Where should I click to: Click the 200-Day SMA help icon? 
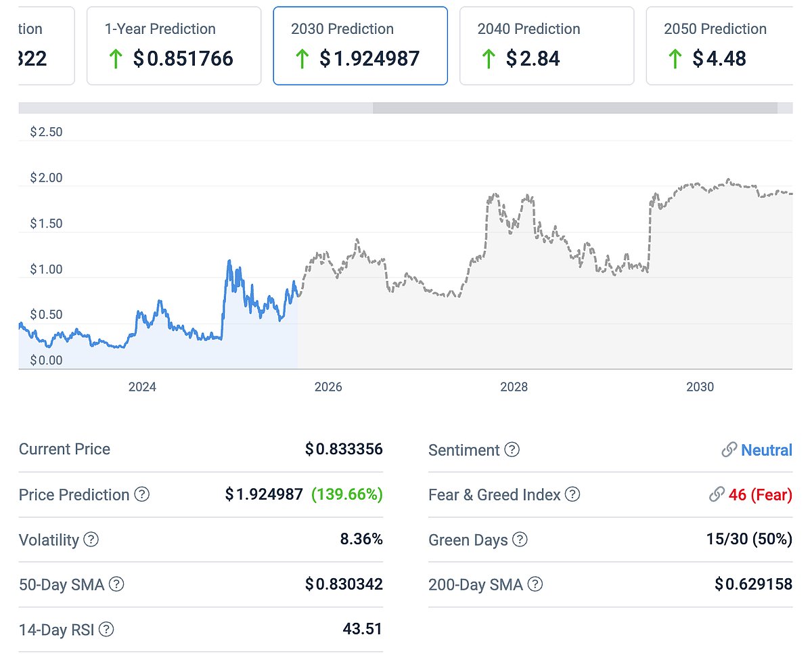(534, 585)
